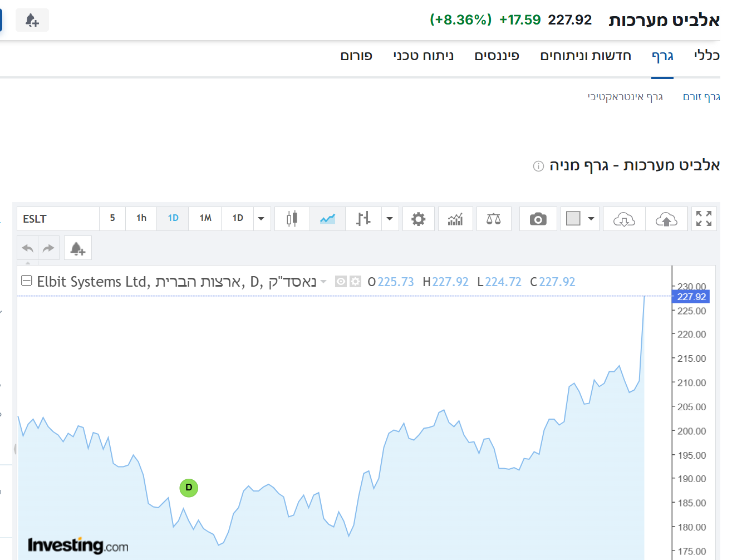Toggle the eye visibility icon in legend
Screen dimensions: 732x560
[341, 282]
